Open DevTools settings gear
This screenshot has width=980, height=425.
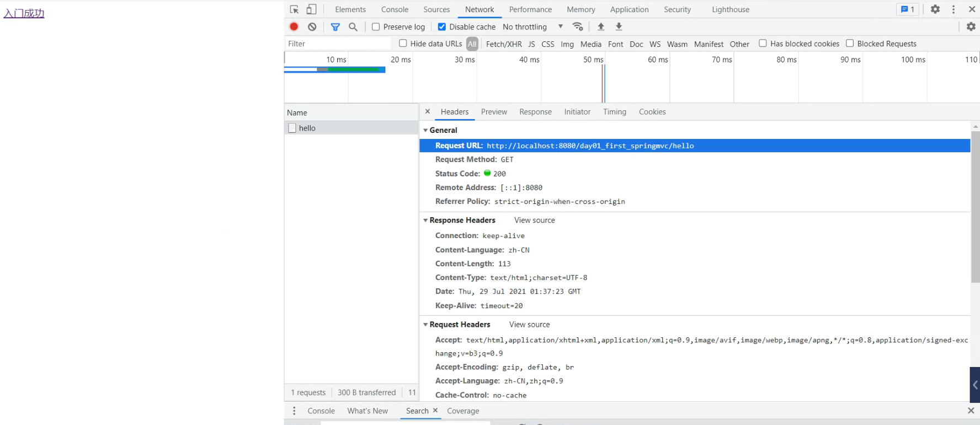(935, 9)
